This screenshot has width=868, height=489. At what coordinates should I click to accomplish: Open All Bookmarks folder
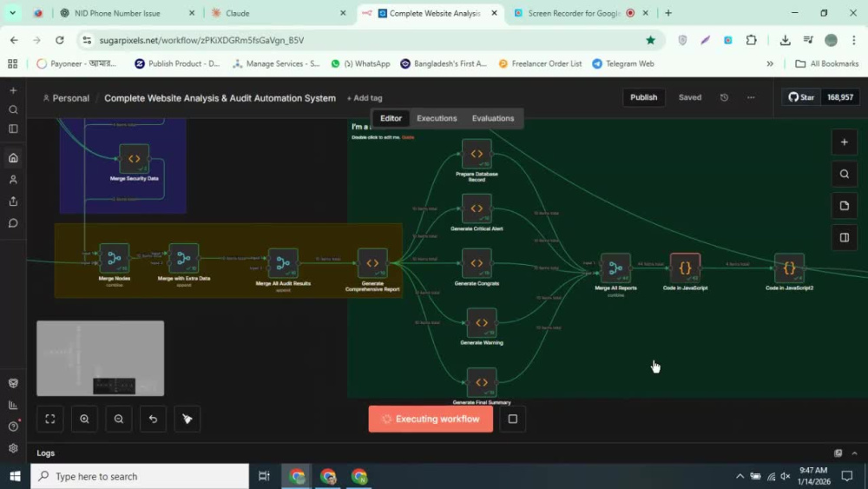[x=827, y=63]
